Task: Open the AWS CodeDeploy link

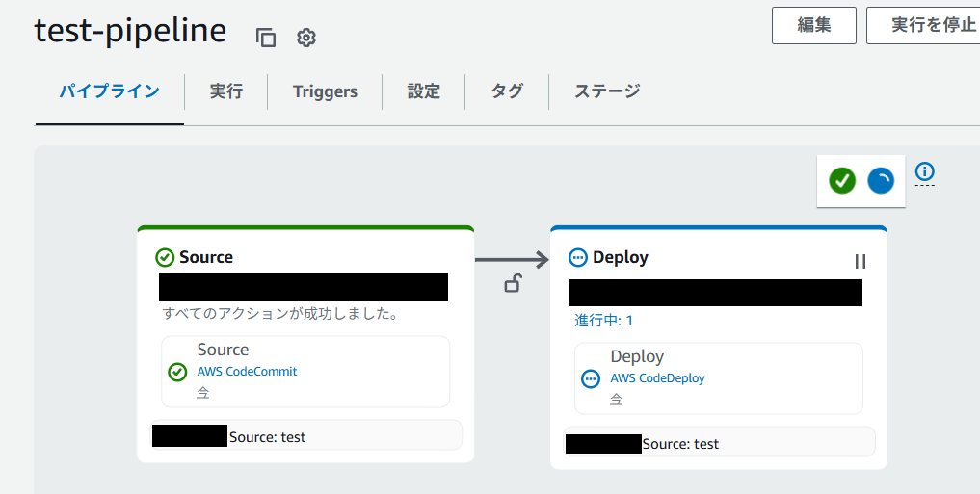Action: (x=657, y=377)
